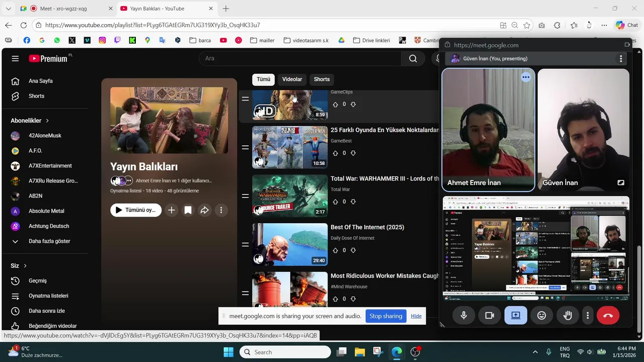Open the Copilot Chat button

tap(627, 25)
